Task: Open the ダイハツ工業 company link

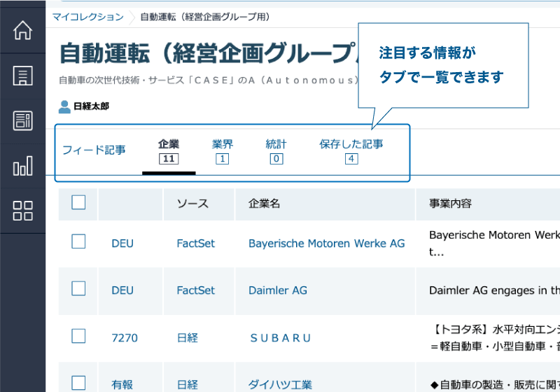Action: tap(281, 384)
